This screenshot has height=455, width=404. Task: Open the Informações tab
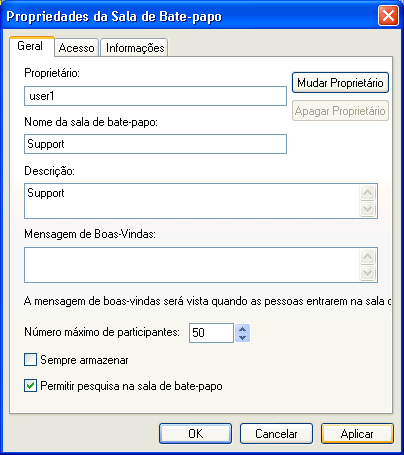pos(134,48)
